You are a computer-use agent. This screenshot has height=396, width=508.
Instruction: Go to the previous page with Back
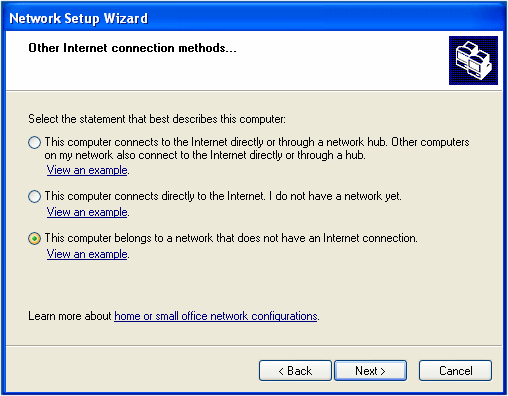[295, 370]
